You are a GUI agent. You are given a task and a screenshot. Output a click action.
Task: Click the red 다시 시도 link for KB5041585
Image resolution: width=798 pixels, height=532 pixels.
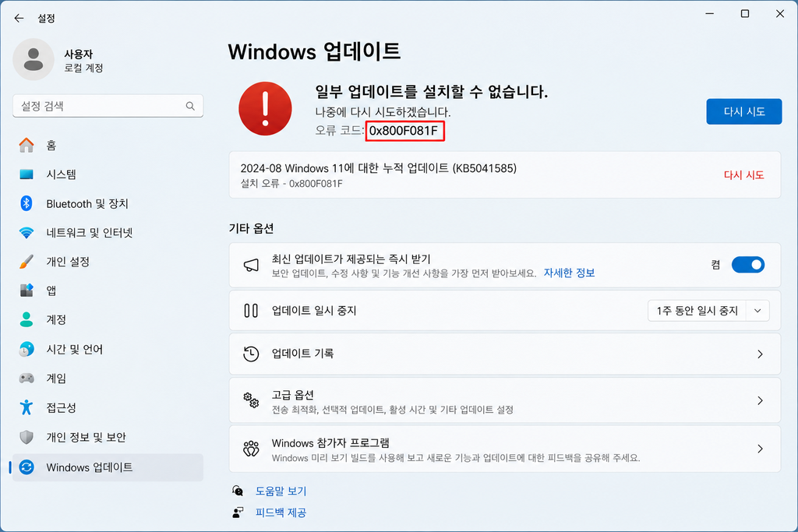[743, 175]
